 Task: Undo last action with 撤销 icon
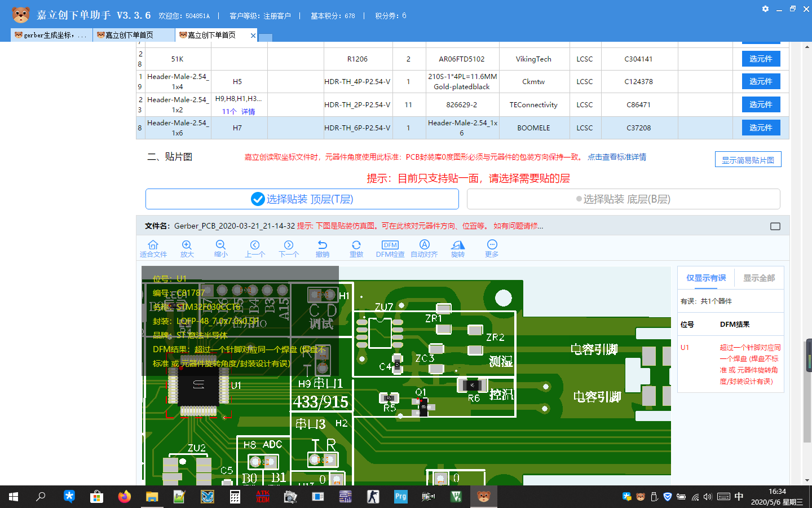(x=323, y=248)
